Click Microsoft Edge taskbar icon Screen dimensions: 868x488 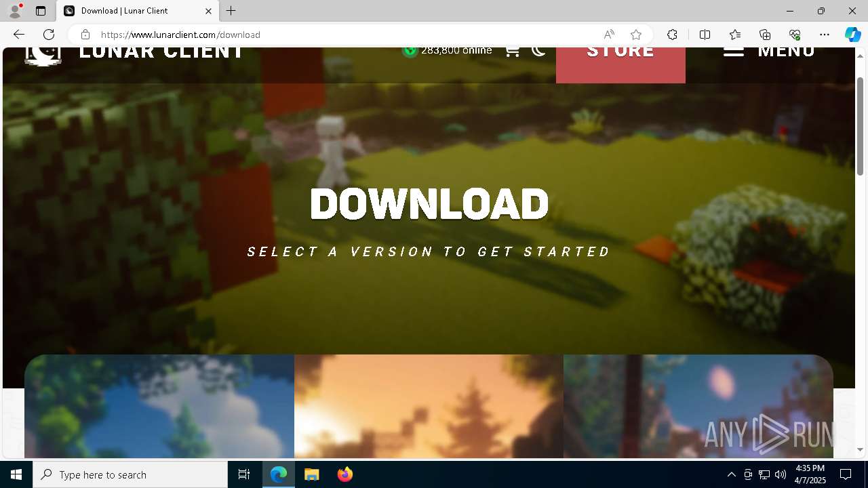click(279, 474)
